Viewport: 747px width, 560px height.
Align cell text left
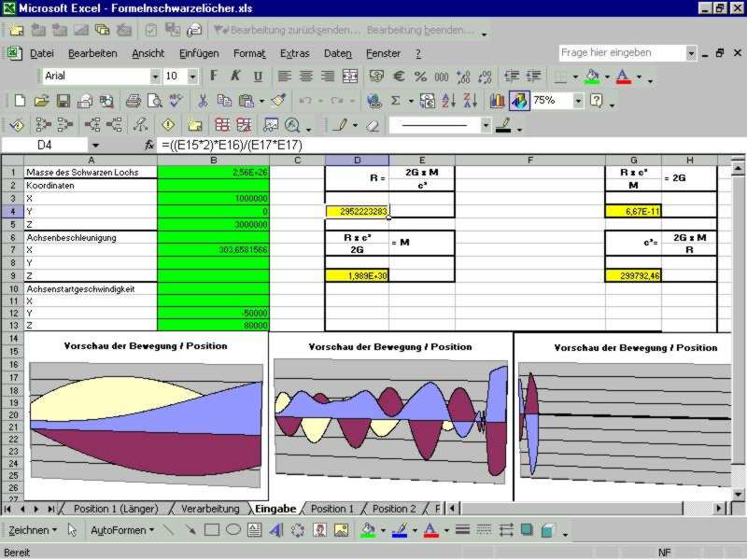[285, 77]
